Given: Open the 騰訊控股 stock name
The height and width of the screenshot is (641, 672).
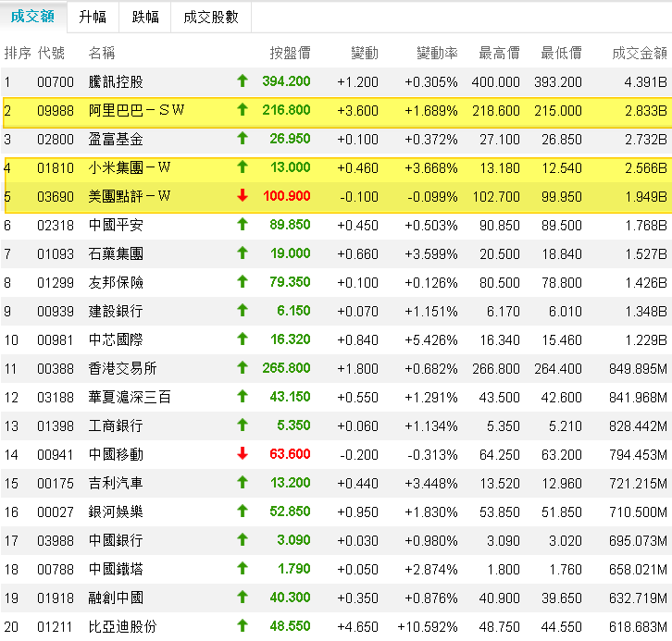Looking at the screenshot, I should tap(116, 81).
